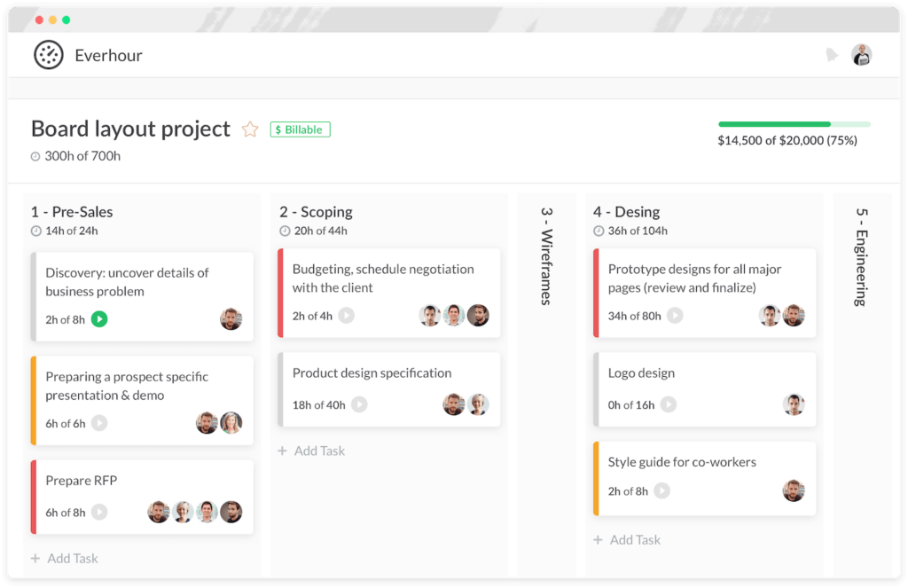
Task: Add a task in the Pre-Sales column
Action: (65, 558)
